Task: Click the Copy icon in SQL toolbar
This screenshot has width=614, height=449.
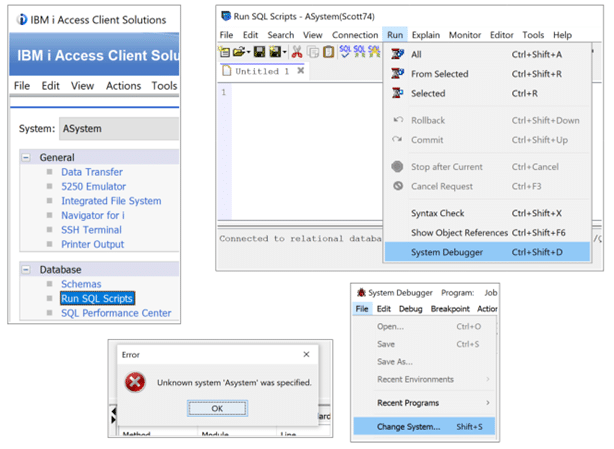Action: click(x=313, y=51)
